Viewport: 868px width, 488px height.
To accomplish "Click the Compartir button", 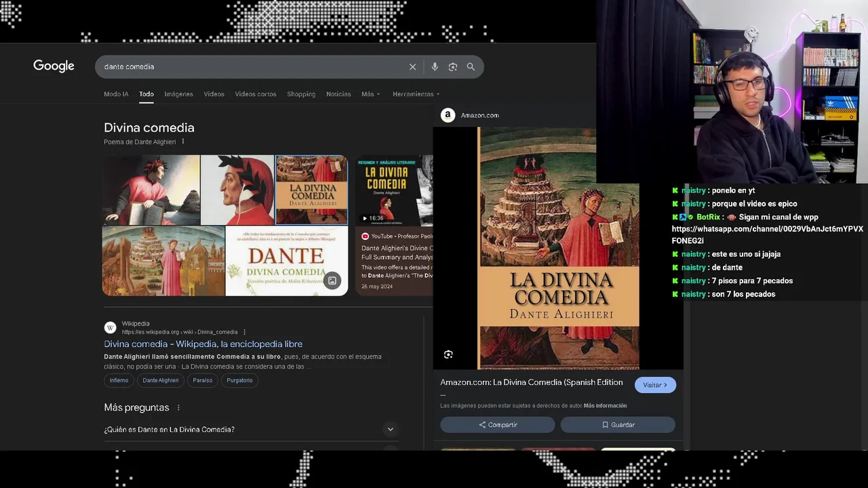I will point(498,424).
